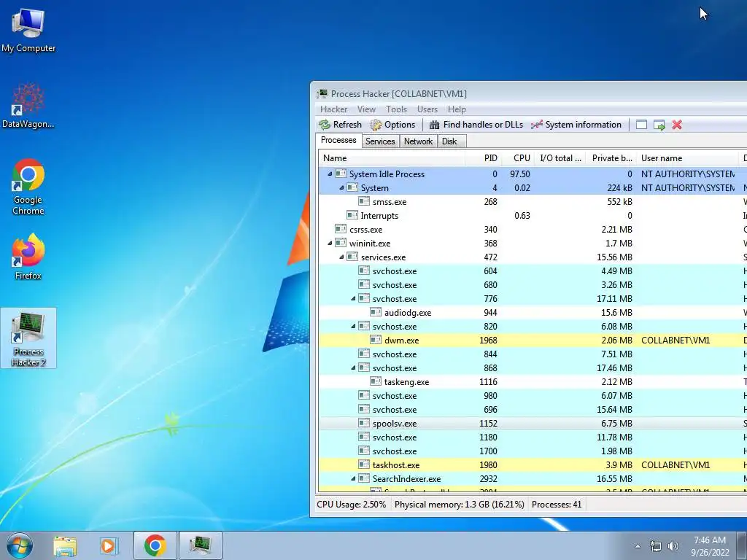Screen dimensions: 747x560
Task: Click the csrss.exe process icon
Action: pyautogui.click(x=341, y=229)
